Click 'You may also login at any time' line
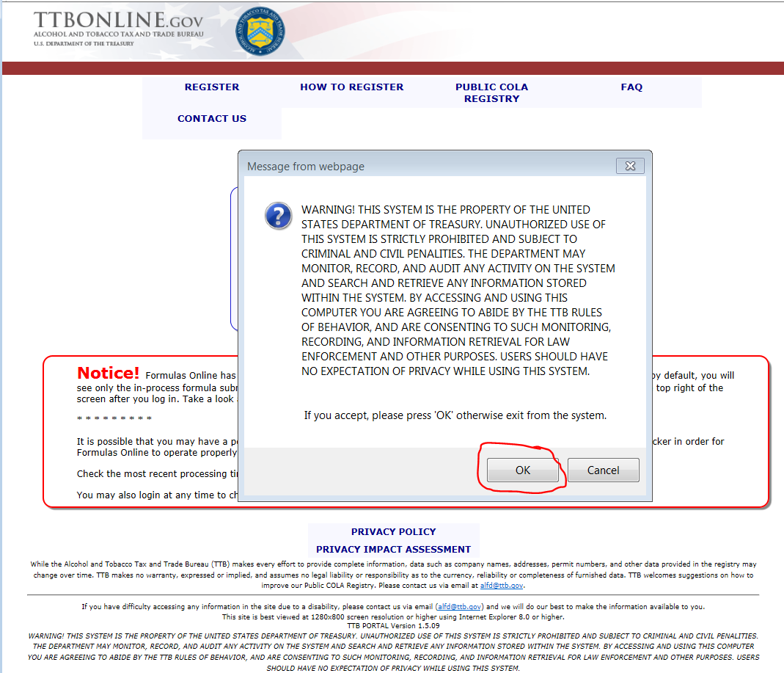784x673 pixels. [158, 495]
